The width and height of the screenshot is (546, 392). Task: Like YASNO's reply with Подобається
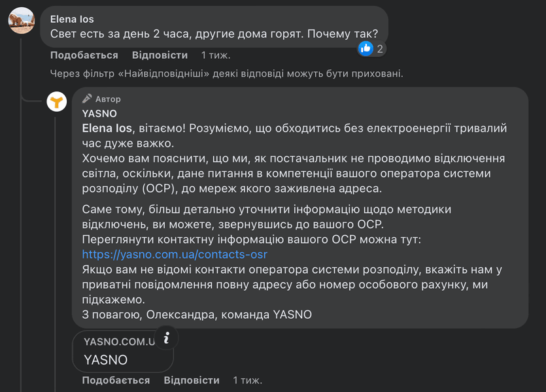(x=116, y=380)
